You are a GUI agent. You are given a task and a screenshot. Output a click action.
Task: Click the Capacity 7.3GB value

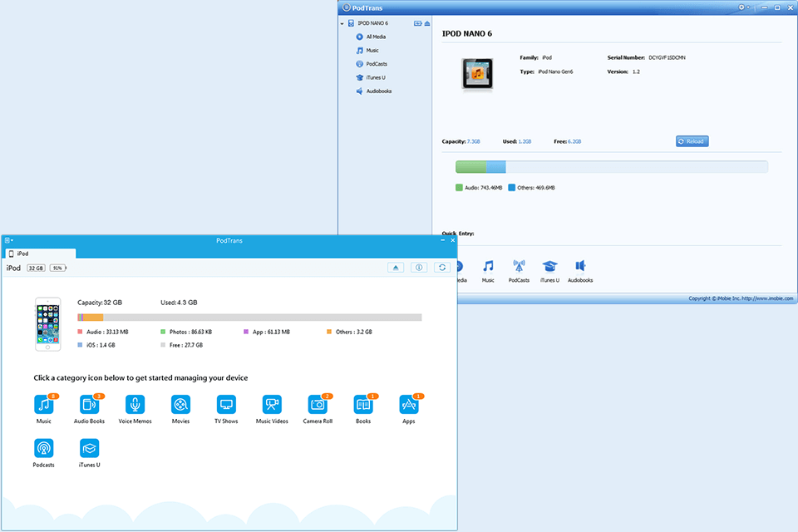pyautogui.click(x=473, y=141)
